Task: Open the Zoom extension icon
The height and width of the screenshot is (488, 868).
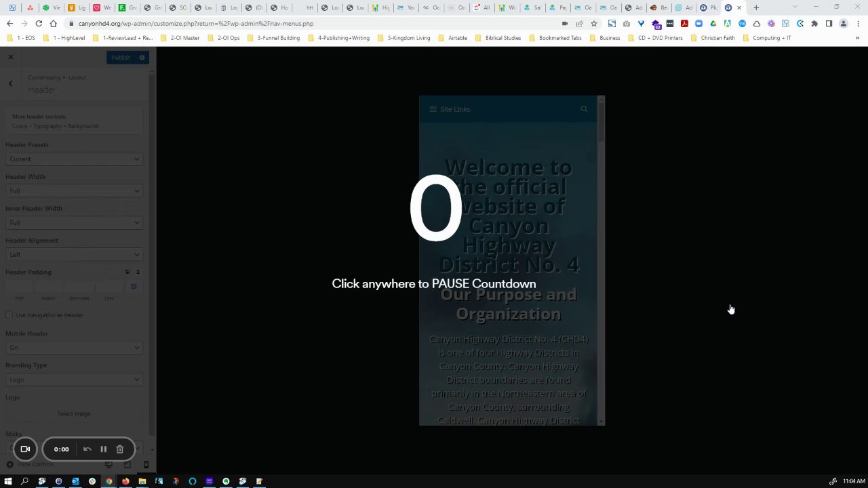Action: point(698,23)
